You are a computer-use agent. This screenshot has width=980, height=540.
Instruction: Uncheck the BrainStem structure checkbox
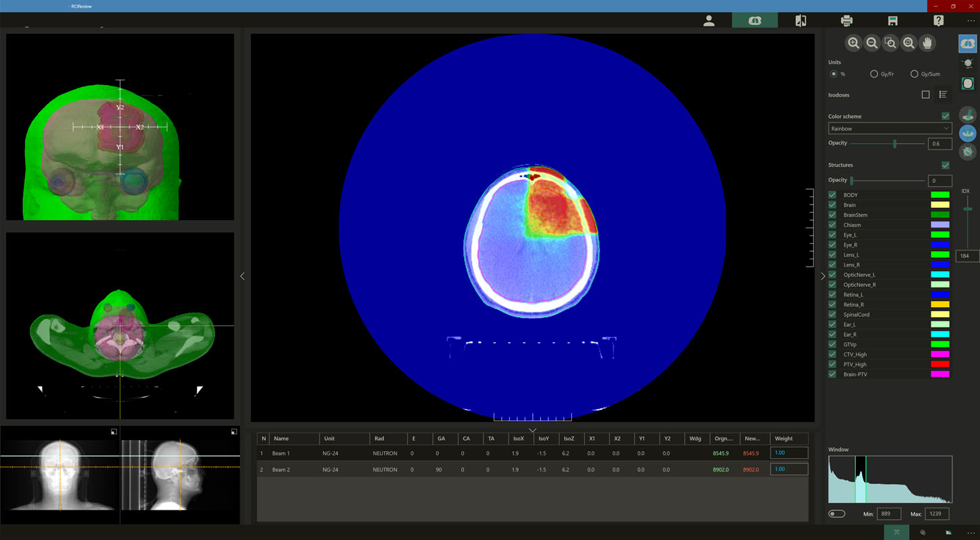[832, 215]
